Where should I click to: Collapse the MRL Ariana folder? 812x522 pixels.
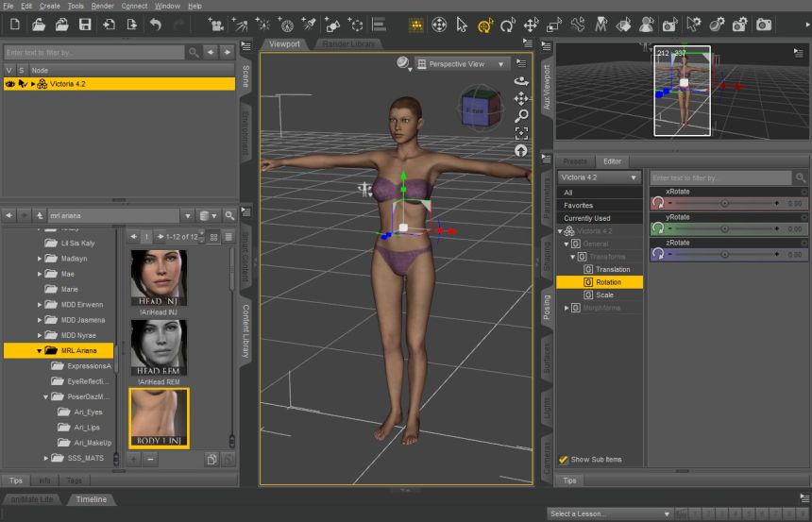click(x=40, y=350)
